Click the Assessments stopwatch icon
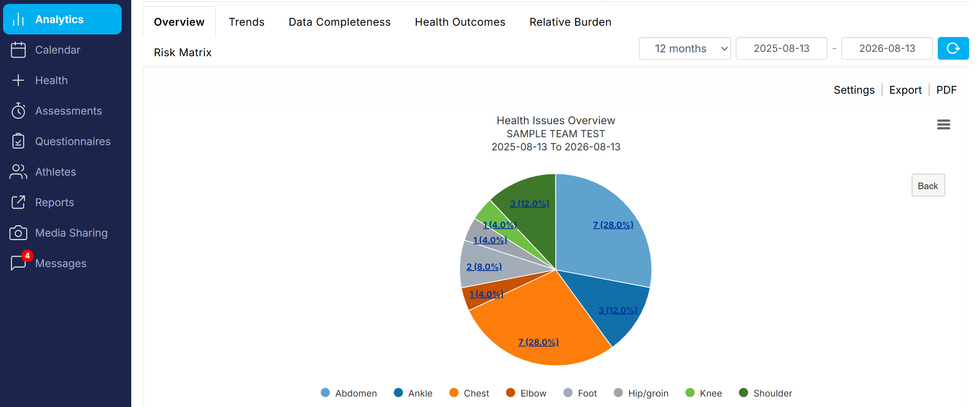Screen dimensions: 980x407 coord(18,111)
